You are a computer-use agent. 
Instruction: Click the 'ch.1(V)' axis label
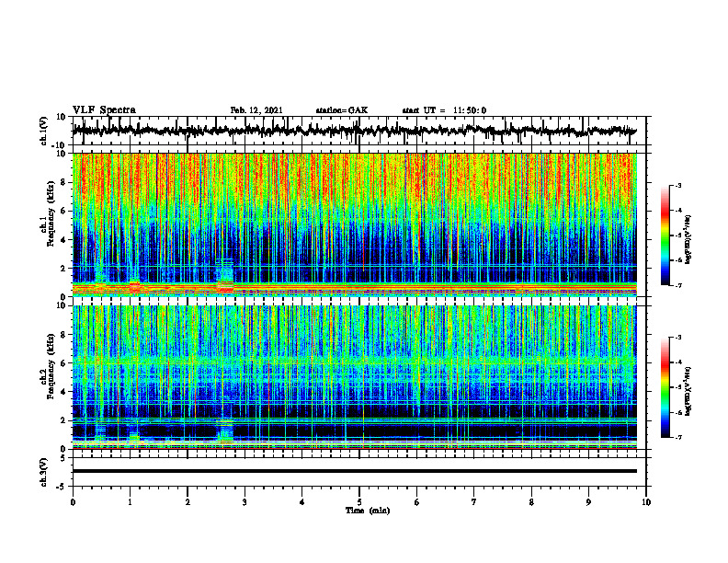click(44, 131)
